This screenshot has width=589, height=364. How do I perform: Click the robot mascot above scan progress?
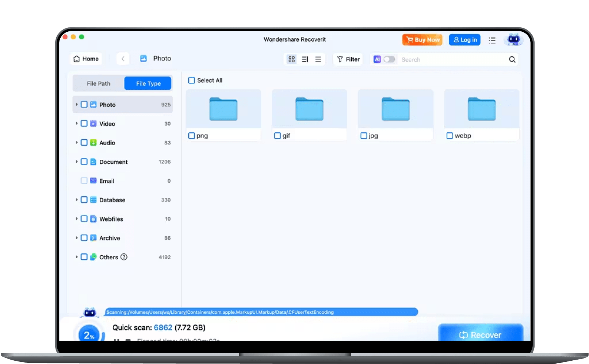click(x=90, y=312)
